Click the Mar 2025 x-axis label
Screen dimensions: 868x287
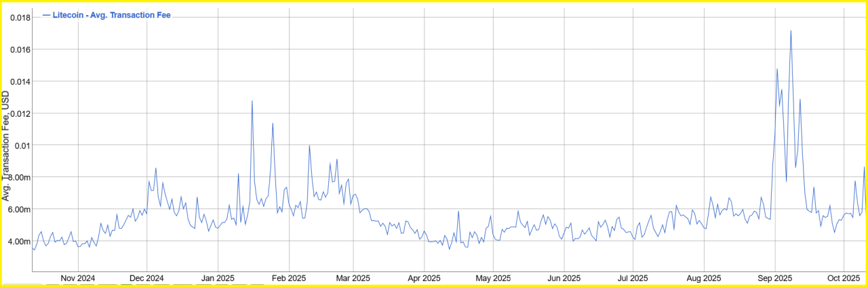pyautogui.click(x=353, y=278)
